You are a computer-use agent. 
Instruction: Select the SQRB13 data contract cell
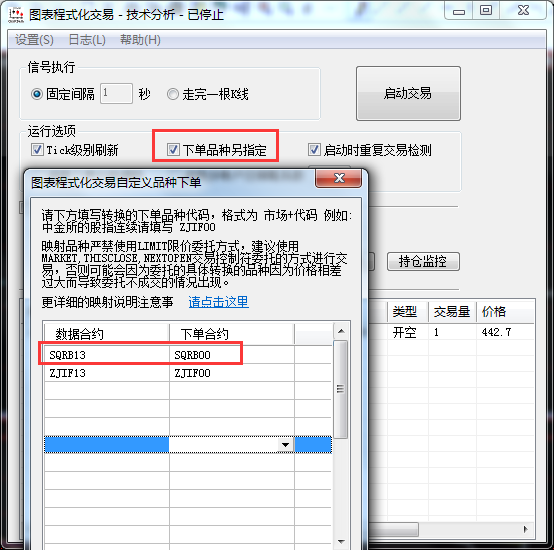106,355
